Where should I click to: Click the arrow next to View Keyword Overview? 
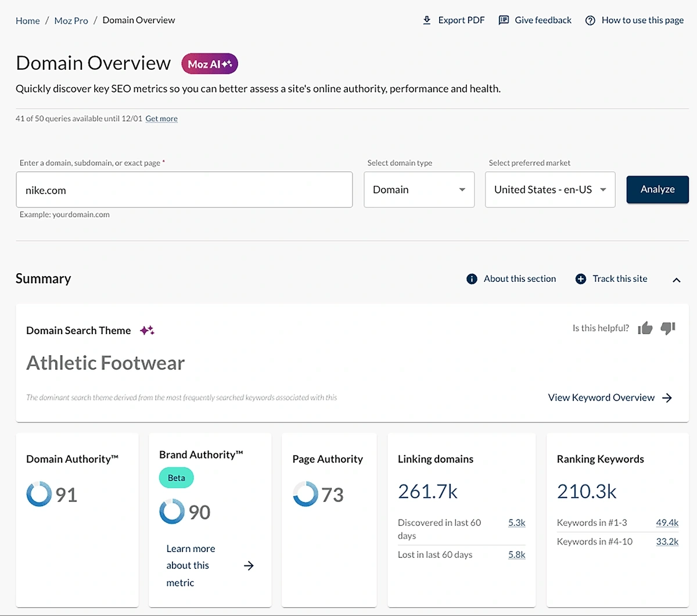(x=667, y=397)
